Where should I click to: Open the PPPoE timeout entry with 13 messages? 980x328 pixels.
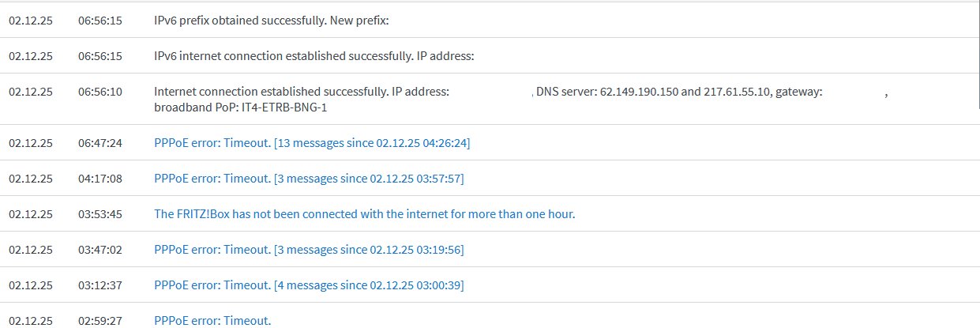click(312, 143)
